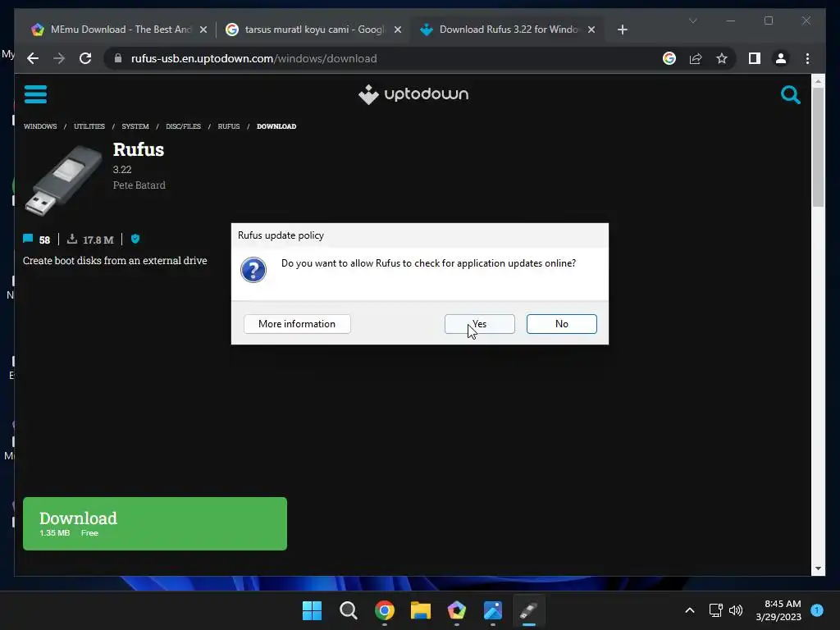Reload the current page

coord(85,58)
